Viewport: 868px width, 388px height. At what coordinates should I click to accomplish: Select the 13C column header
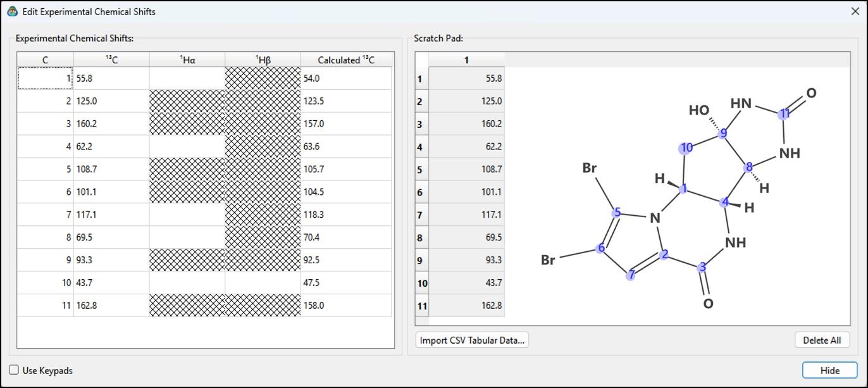coord(111,60)
